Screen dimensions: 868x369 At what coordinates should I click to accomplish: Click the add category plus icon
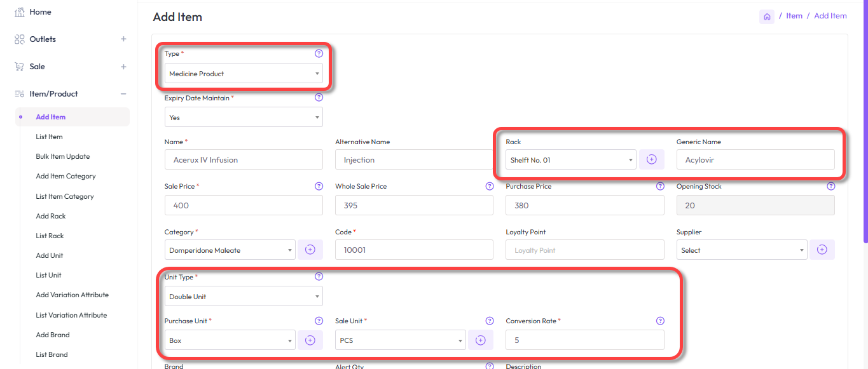pyautogui.click(x=310, y=250)
